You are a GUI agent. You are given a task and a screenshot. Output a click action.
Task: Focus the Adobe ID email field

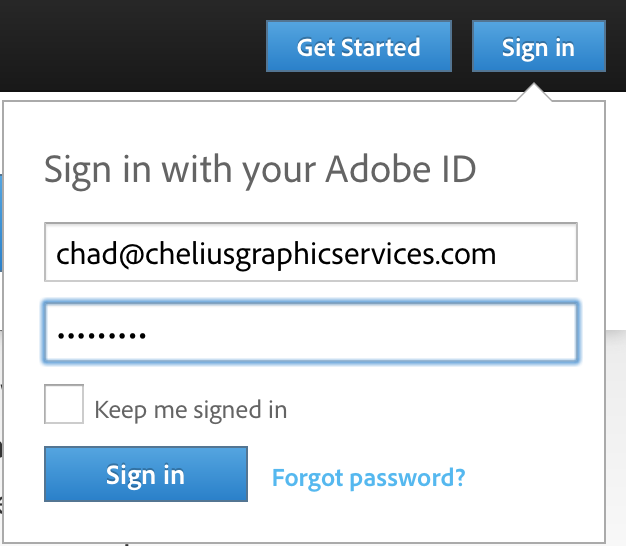310,253
